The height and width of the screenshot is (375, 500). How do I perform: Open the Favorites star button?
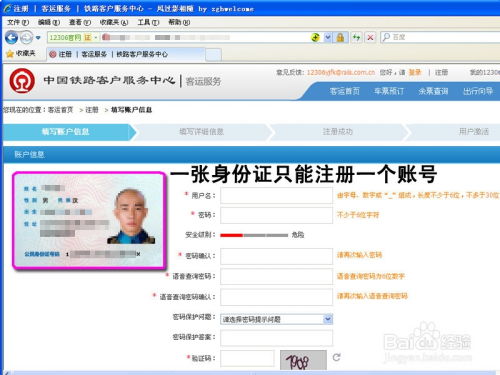(x=21, y=53)
